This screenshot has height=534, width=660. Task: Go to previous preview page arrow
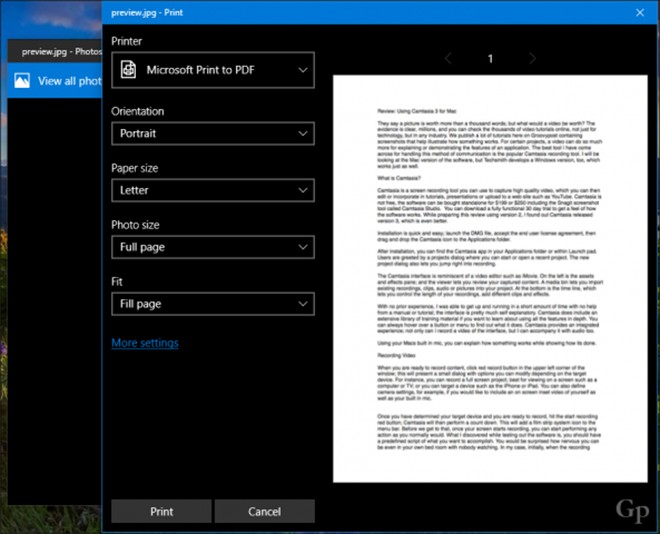click(448, 58)
